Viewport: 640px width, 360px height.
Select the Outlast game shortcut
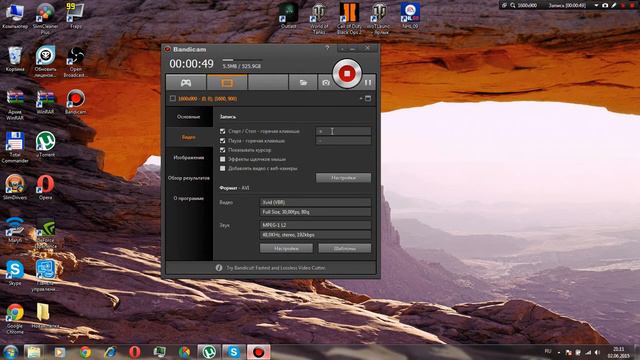289,16
